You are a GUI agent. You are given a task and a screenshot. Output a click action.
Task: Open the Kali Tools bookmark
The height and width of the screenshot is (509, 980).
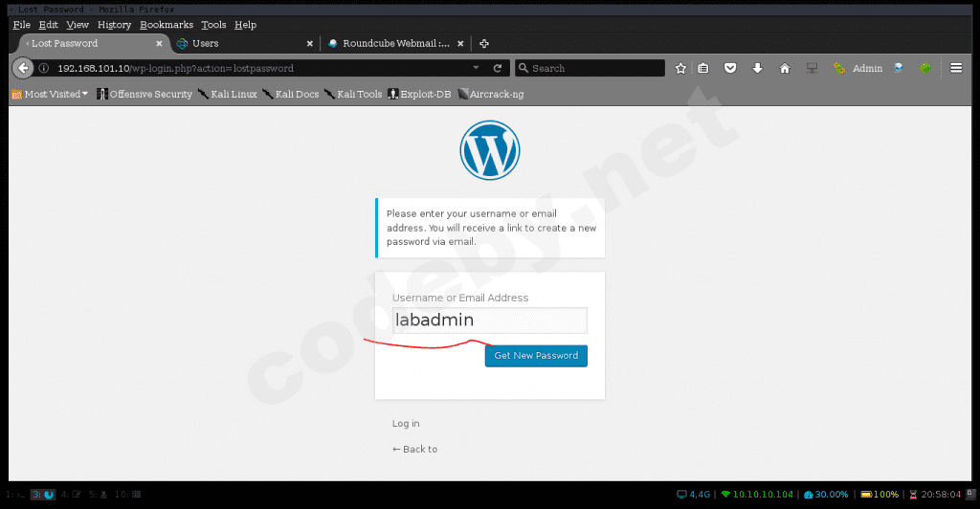click(353, 95)
